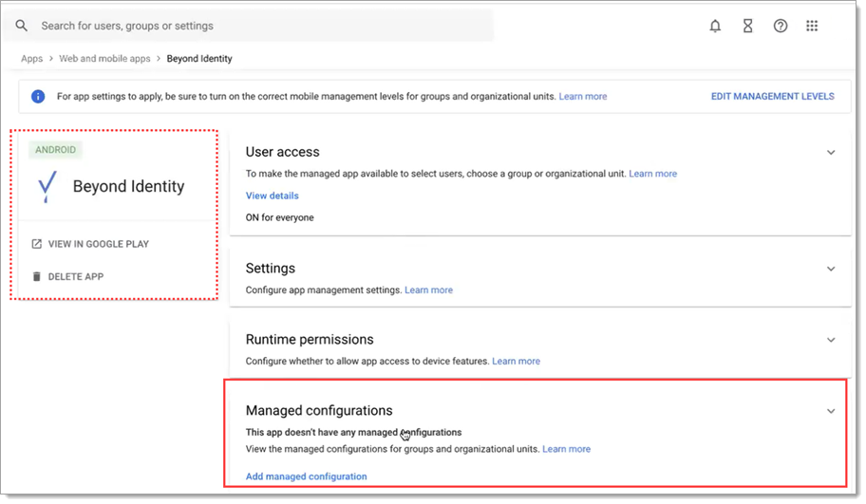866x504 pixels.
Task: Go to Apps in the breadcrumb
Action: pos(32,59)
